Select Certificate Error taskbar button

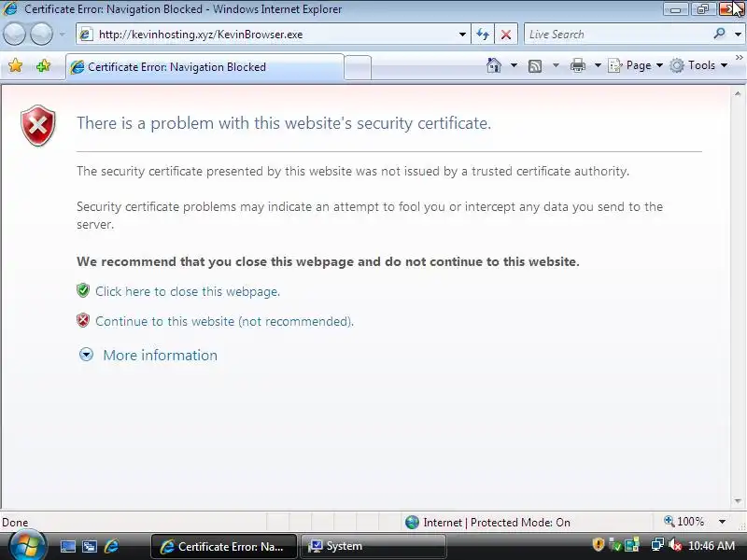coord(224,546)
